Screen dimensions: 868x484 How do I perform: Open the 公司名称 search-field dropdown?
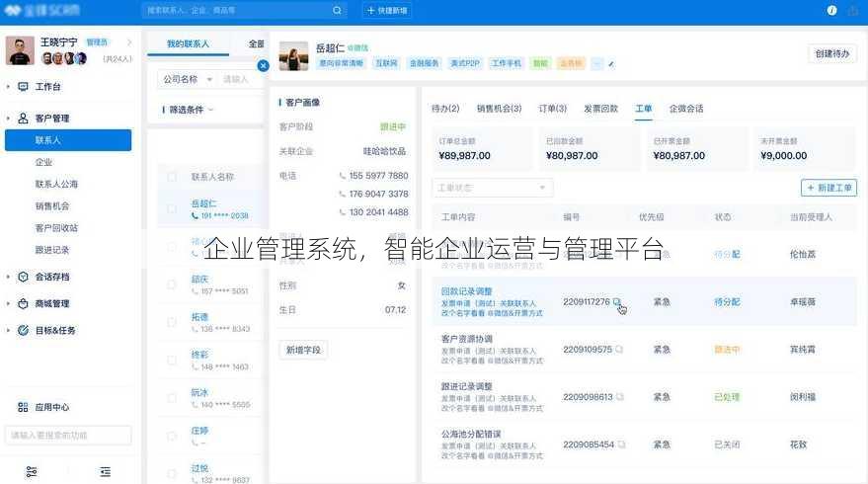[x=188, y=79]
